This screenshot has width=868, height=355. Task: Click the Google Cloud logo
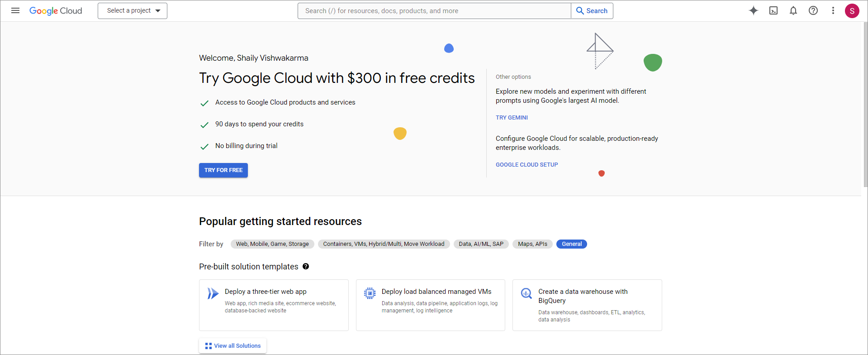56,10
